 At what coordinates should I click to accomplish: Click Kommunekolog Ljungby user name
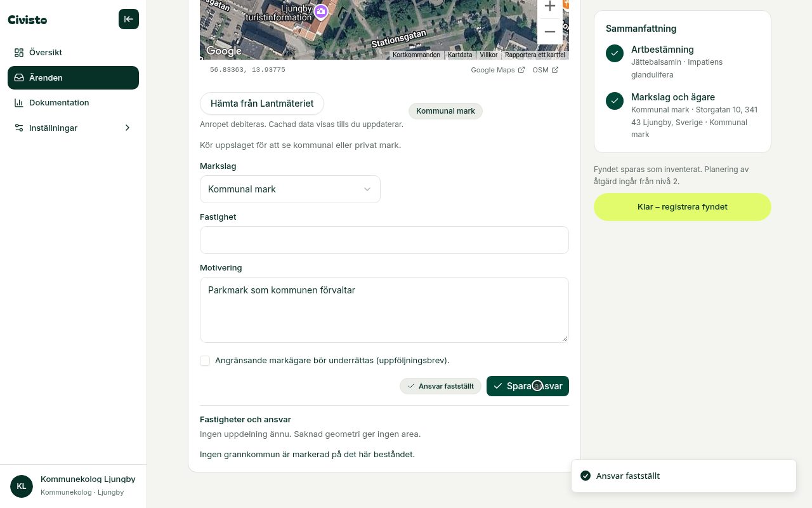click(x=88, y=479)
